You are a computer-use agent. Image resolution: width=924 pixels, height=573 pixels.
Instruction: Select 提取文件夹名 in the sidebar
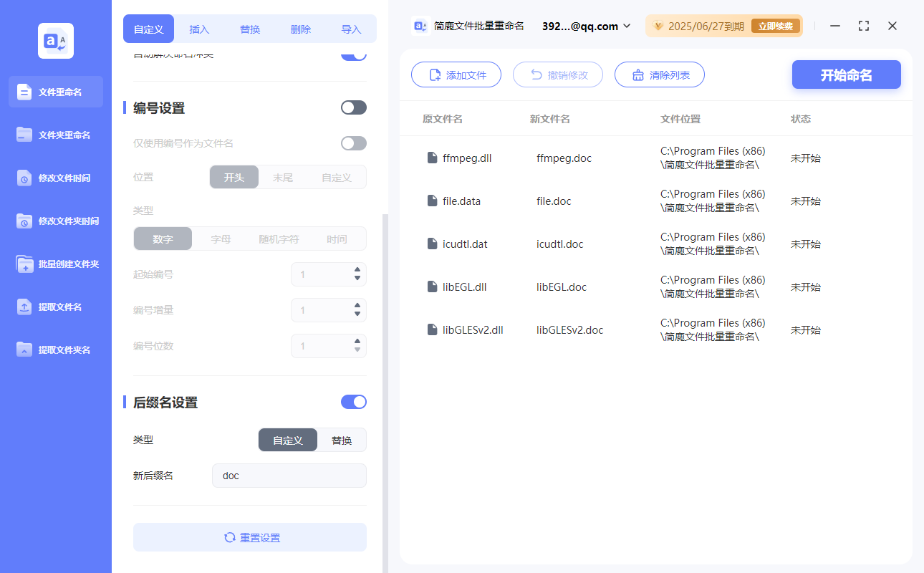pyautogui.click(x=55, y=350)
